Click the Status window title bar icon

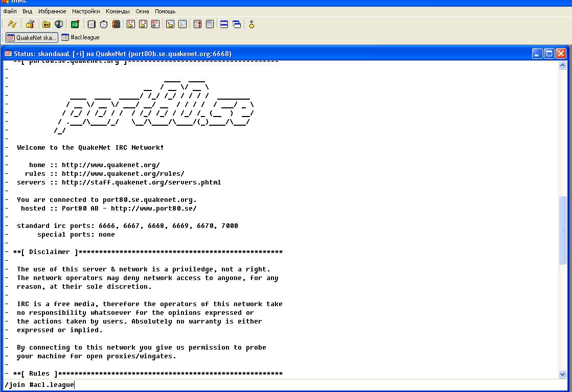coord(8,54)
